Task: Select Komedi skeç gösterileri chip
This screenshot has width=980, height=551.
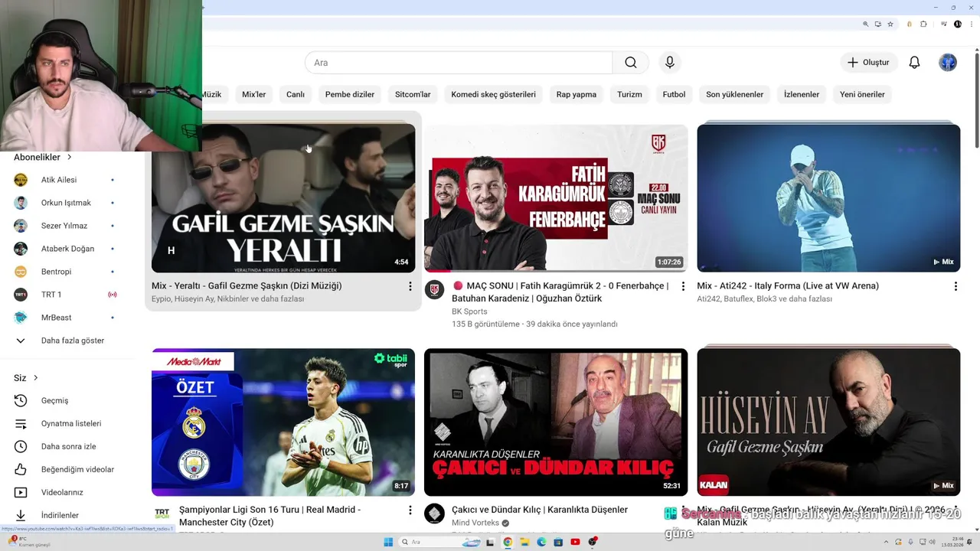Action: (x=494, y=94)
